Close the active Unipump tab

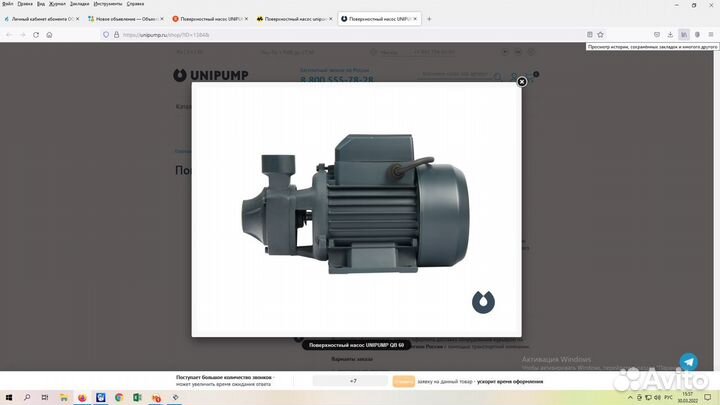click(415, 19)
